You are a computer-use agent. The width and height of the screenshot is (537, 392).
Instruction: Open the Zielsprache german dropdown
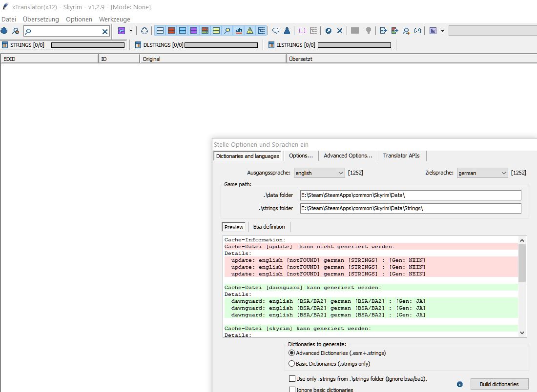coord(482,173)
